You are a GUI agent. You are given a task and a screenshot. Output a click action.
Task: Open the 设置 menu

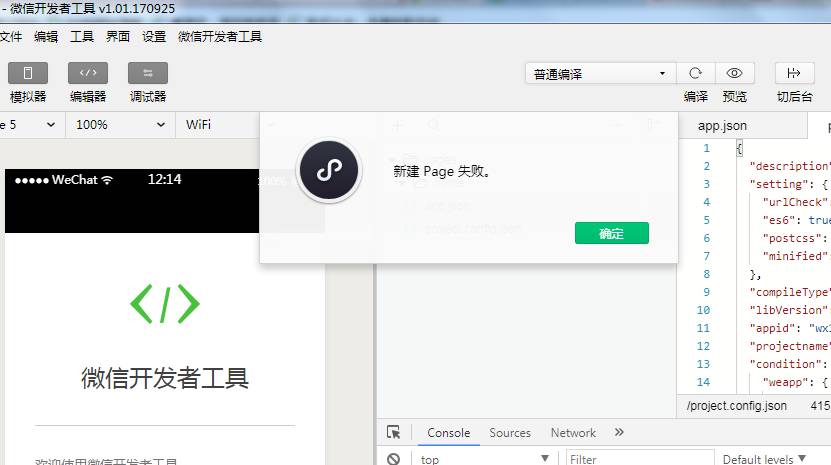tap(154, 37)
